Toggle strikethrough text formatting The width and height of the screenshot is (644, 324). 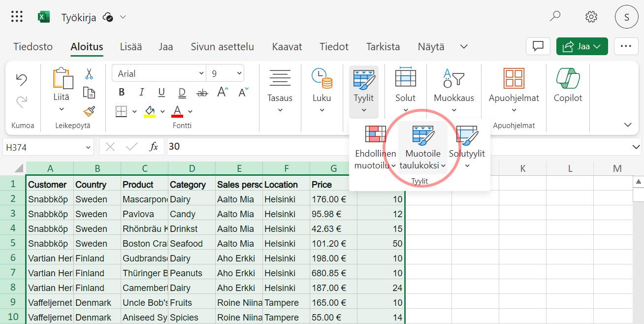pyautogui.click(x=202, y=93)
